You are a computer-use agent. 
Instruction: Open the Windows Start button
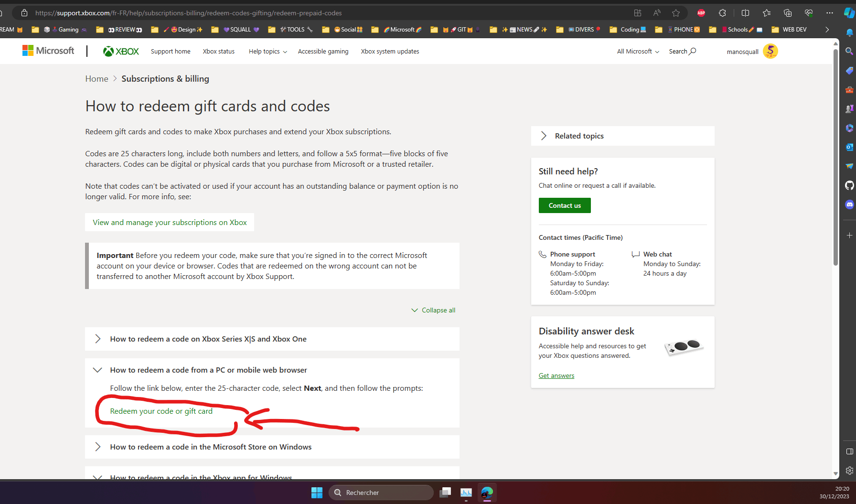click(317, 493)
